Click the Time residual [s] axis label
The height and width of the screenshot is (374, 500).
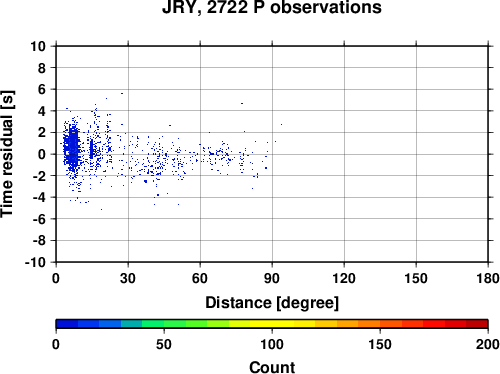(x=7, y=154)
